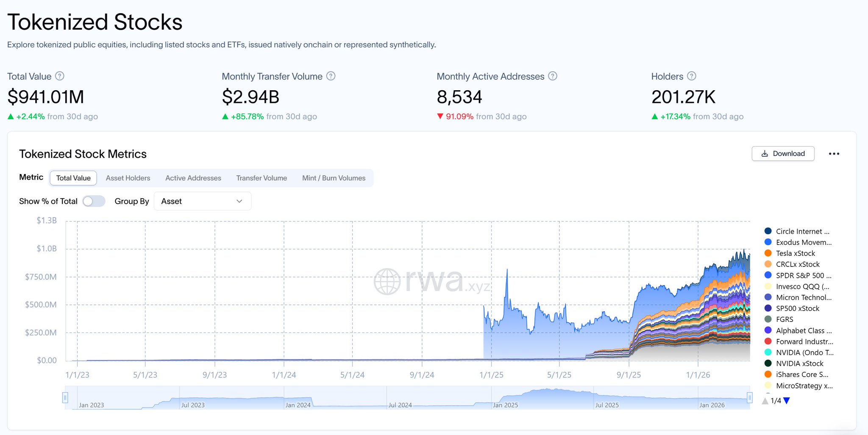
Task: Click the 91.09% decrease indicator
Action: point(456,116)
